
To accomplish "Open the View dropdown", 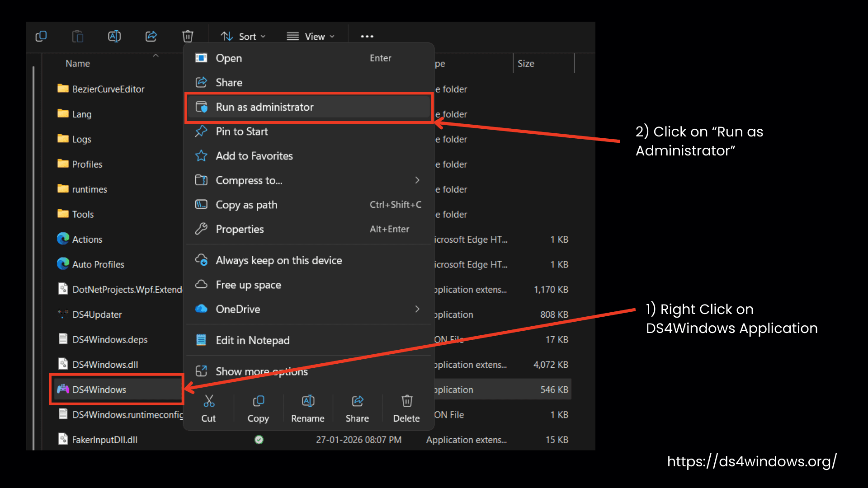I will (x=311, y=36).
